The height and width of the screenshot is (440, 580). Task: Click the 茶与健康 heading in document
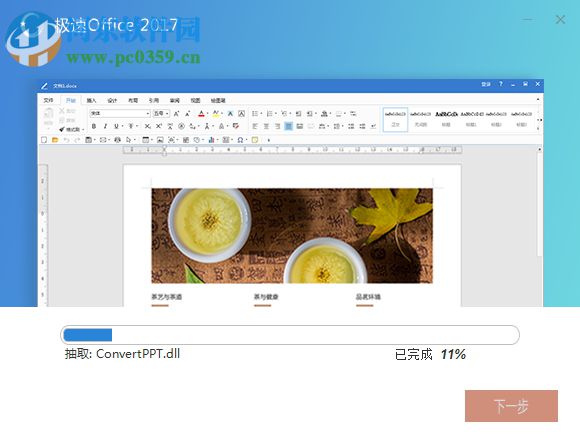266,297
